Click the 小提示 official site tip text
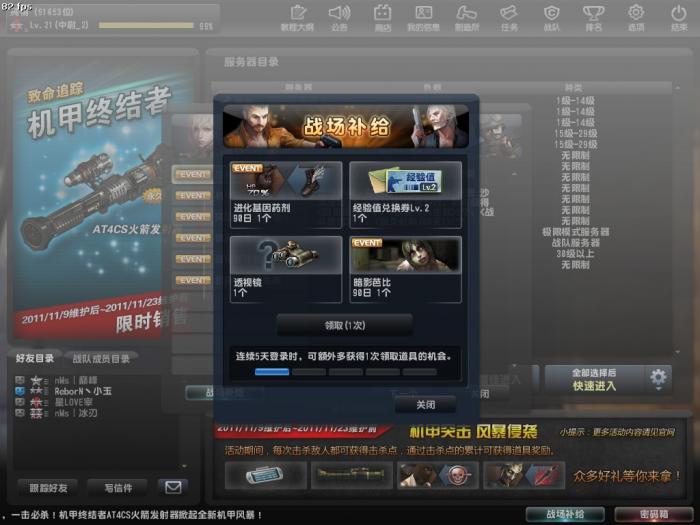Image resolution: width=700 pixels, height=525 pixels. point(617,432)
